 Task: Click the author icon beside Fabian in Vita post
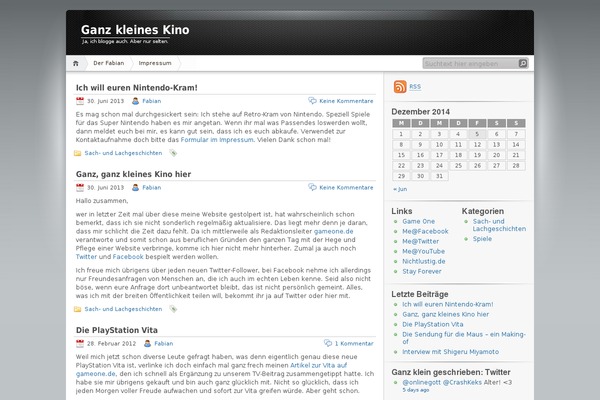[x=147, y=343]
